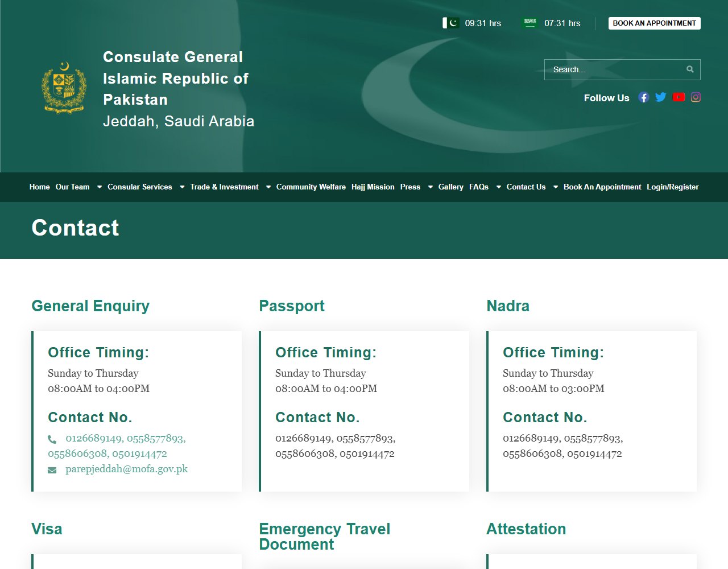Open the Instagram profile icon
This screenshot has width=728, height=569.
pos(696,97)
